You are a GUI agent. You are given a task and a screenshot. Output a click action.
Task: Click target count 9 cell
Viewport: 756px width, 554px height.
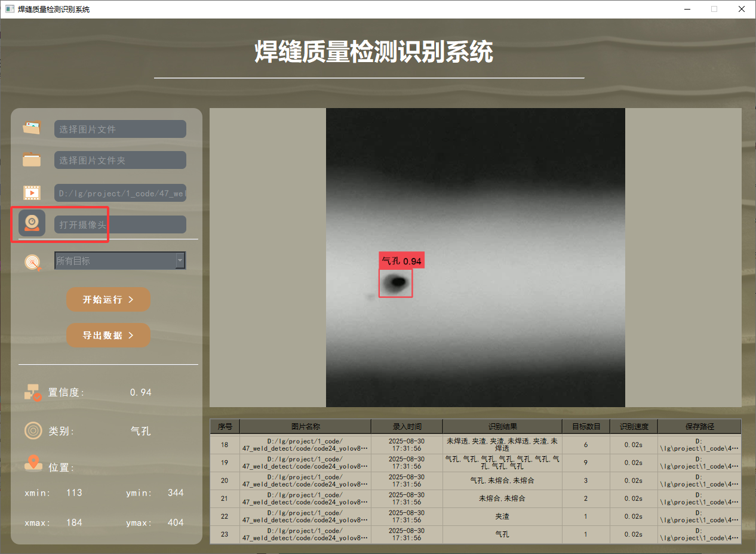pos(586,463)
